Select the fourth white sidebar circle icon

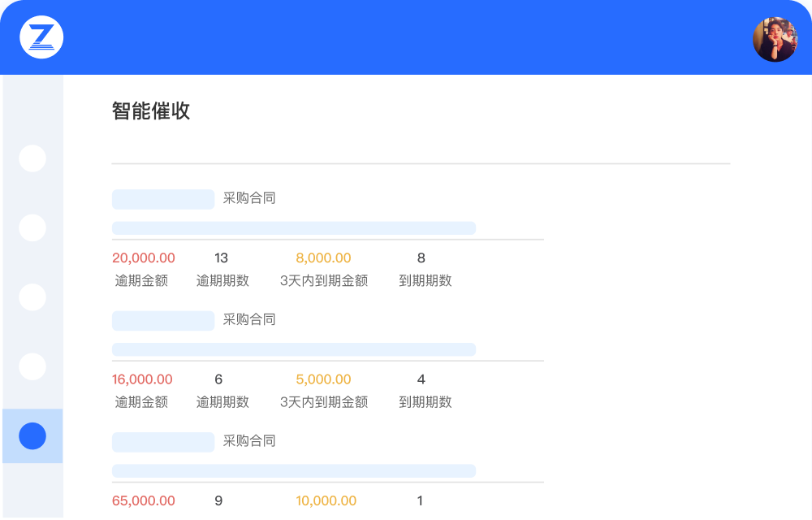pos(32,366)
